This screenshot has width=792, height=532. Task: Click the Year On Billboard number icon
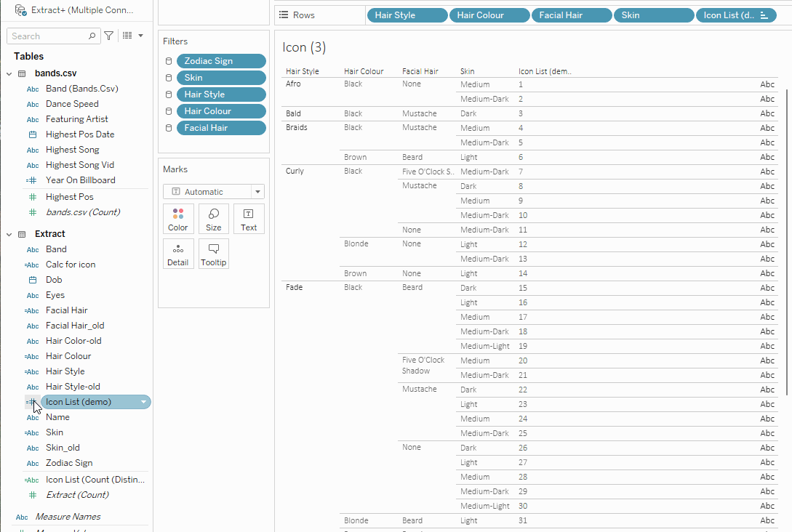click(32, 180)
